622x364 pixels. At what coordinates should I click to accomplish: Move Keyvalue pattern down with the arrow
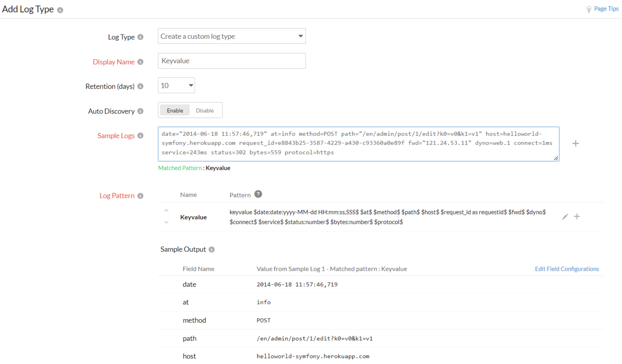click(166, 222)
